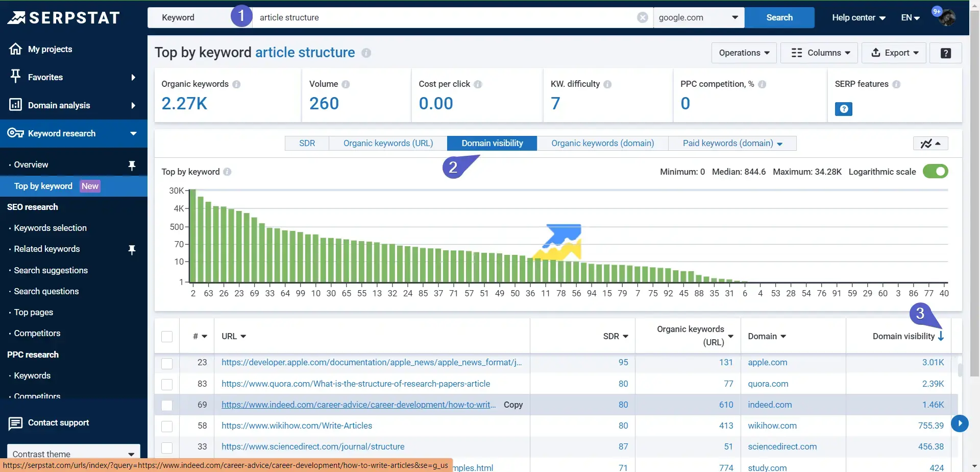Open Keywords selection in SEO research
This screenshot has width=980, height=472.
50,228
